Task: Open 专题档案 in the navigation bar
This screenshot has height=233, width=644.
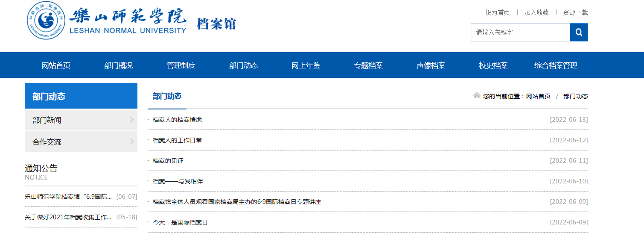Action: (x=368, y=65)
